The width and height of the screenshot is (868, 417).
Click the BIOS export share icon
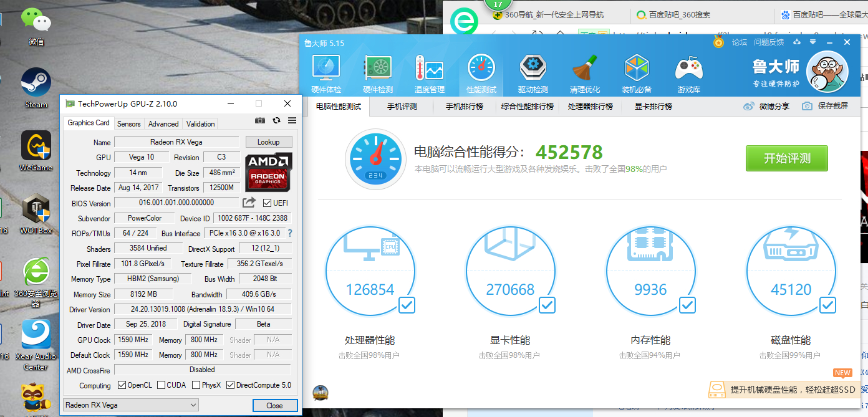[249, 203]
